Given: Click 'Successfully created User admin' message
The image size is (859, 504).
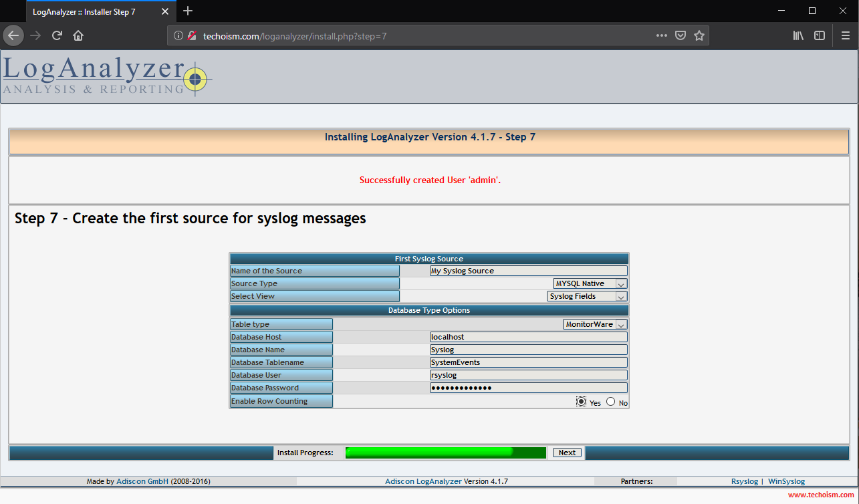Looking at the screenshot, I should click(430, 180).
